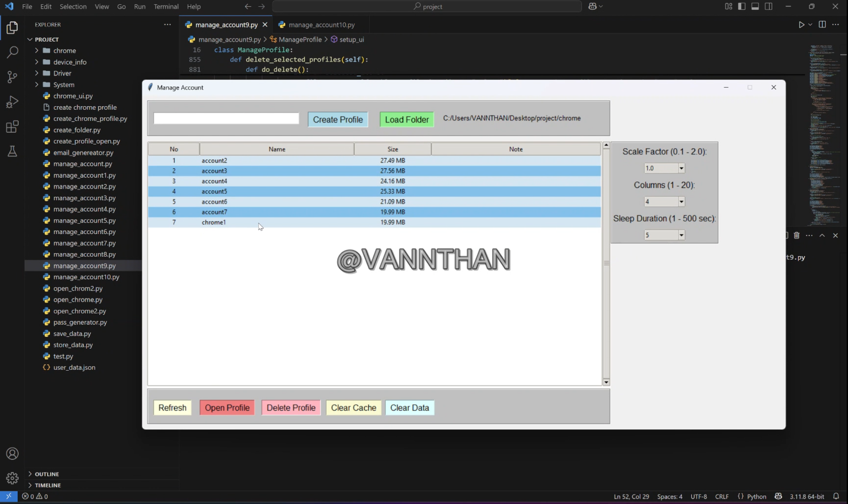The width and height of the screenshot is (848, 504).
Task: Open Run and Debug view icon
Action: (12, 102)
